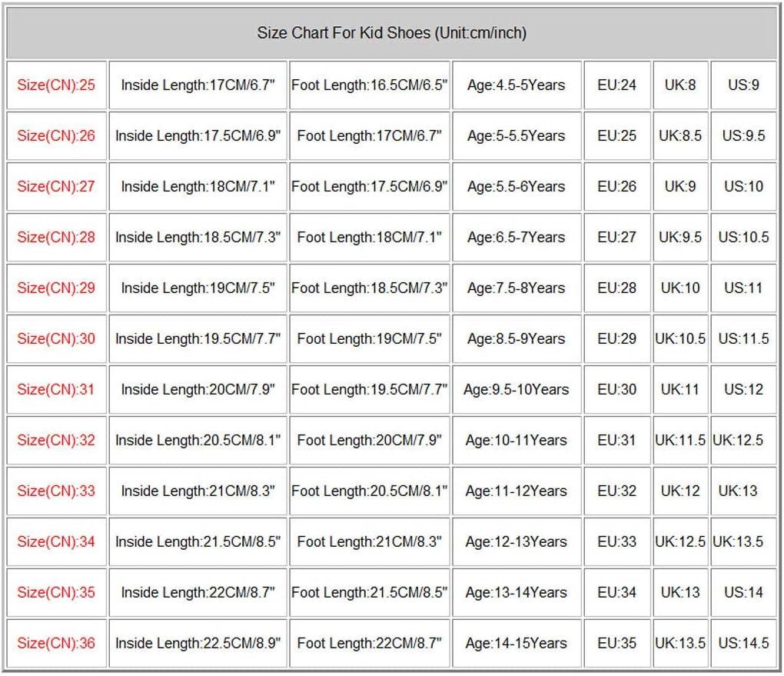Select Inside Length:19CM/7.5" cell
This screenshot has height=676, width=784.
198,288
